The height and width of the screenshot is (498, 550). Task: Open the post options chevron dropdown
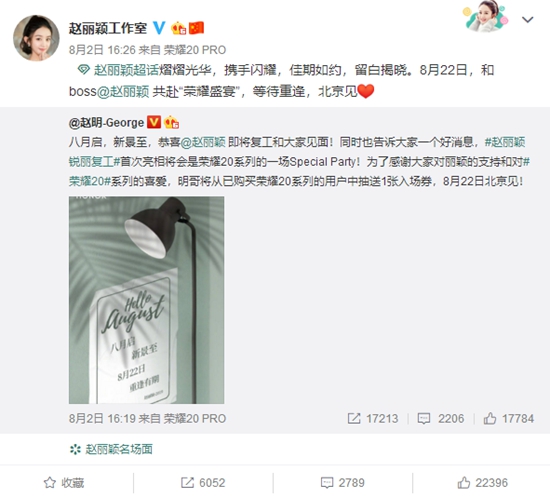(528, 20)
